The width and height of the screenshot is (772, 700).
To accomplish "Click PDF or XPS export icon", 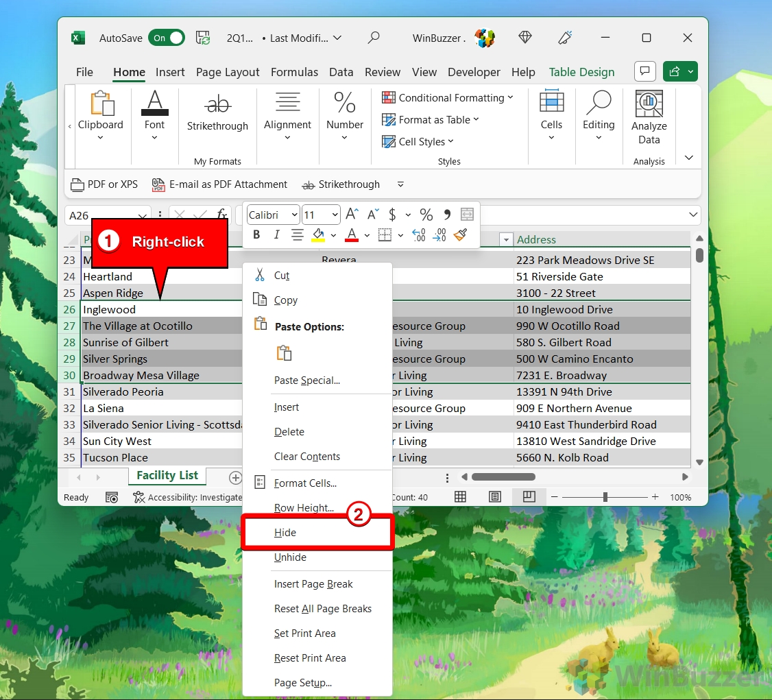I will (105, 184).
